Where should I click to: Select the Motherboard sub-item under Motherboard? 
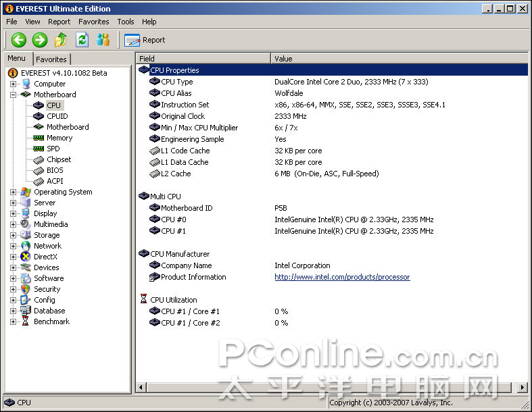68,127
